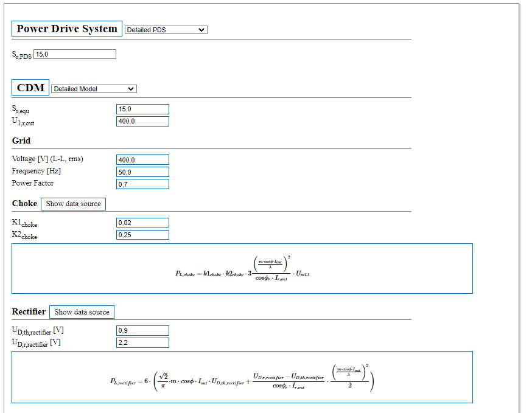Click the UD,r,rectifier voltage field
The height and width of the screenshot is (413, 532).
(x=142, y=342)
